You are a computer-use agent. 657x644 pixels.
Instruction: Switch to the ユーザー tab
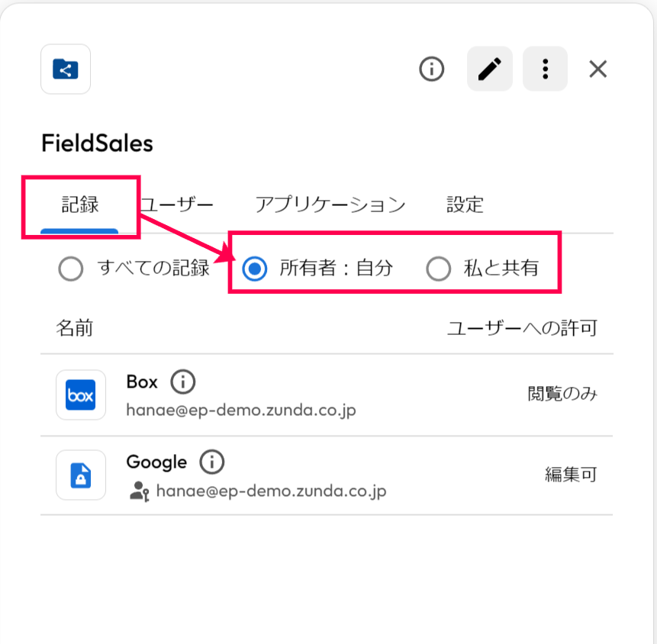[x=176, y=205]
